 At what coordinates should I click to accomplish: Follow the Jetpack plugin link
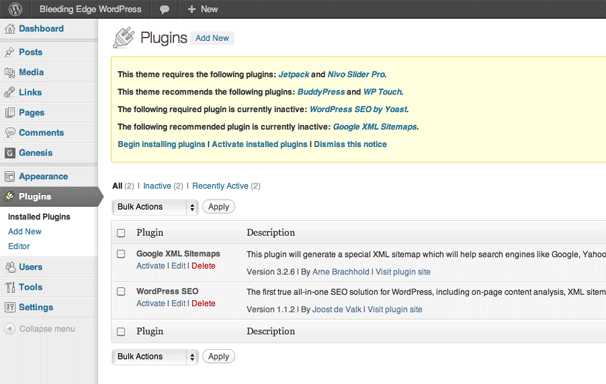point(294,75)
